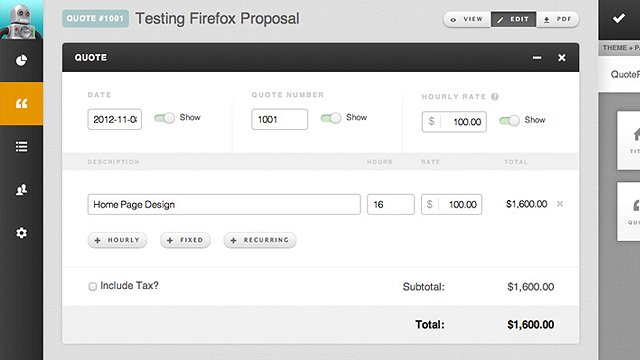Click the Testing Firefox Proposal title
The width and height of the screenshot is (640, 360).
tap(217, 18)
